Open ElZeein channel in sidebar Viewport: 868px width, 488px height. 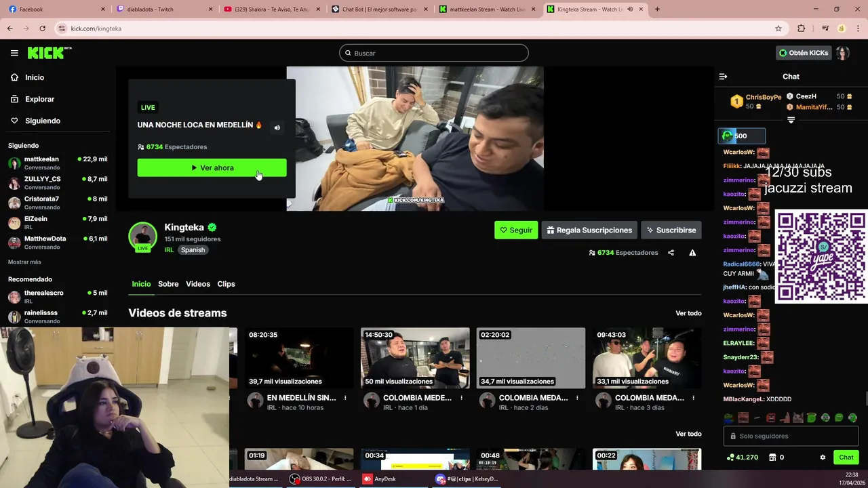point(58,222)
